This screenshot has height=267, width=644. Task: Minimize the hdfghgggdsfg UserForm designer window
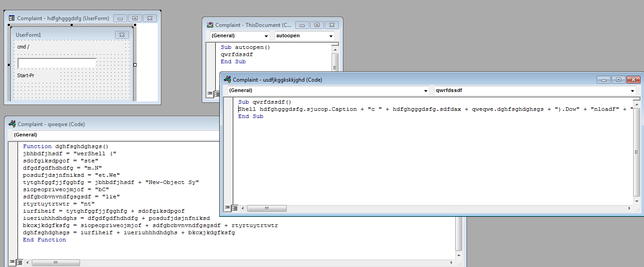pos(120,18)
